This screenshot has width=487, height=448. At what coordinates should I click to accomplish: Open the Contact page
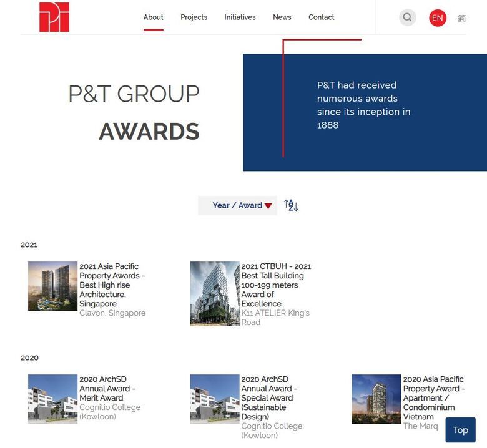321,17
